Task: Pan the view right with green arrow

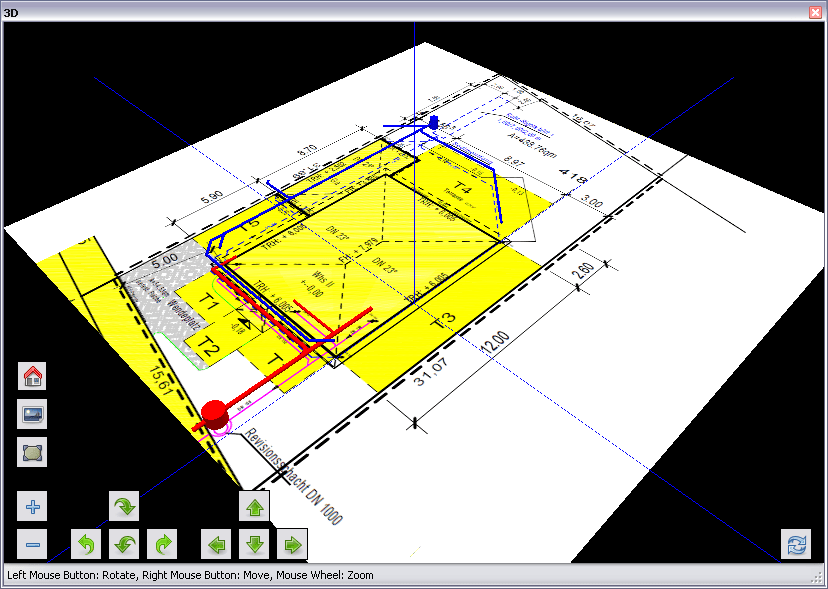Action: [x=292, y=545]
